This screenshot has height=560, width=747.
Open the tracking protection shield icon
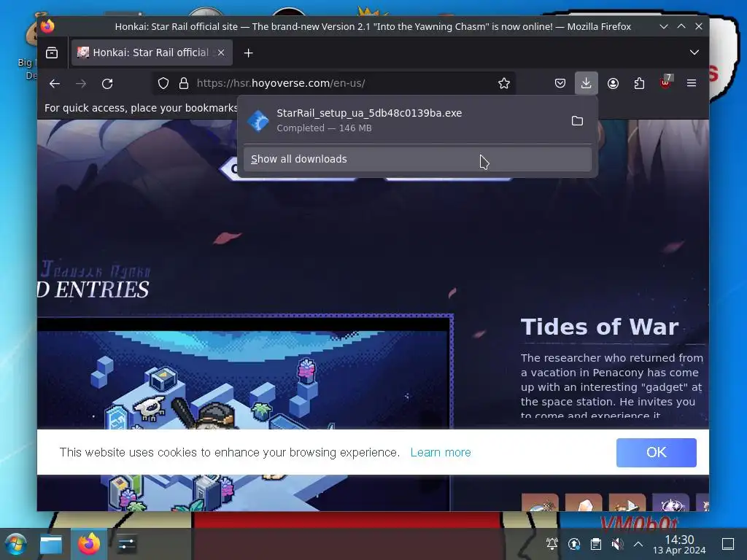pyautogui.click(x=163, y=83)
